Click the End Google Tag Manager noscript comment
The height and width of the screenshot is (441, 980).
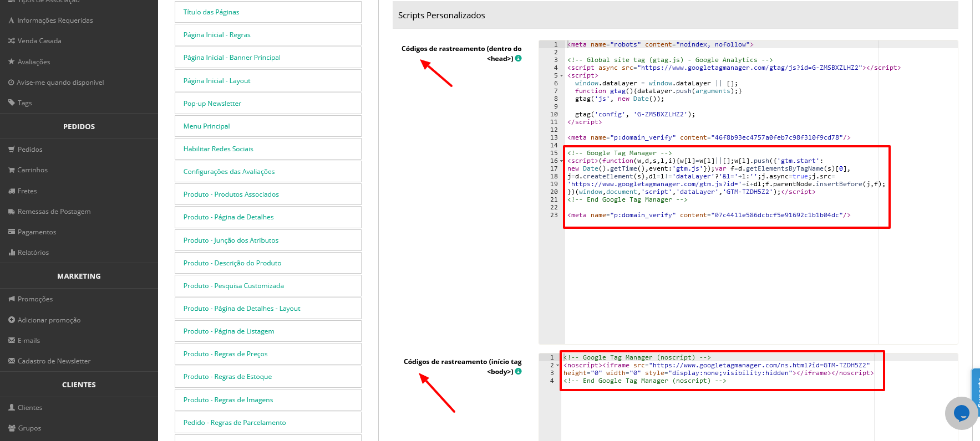[x=645, y=381]
